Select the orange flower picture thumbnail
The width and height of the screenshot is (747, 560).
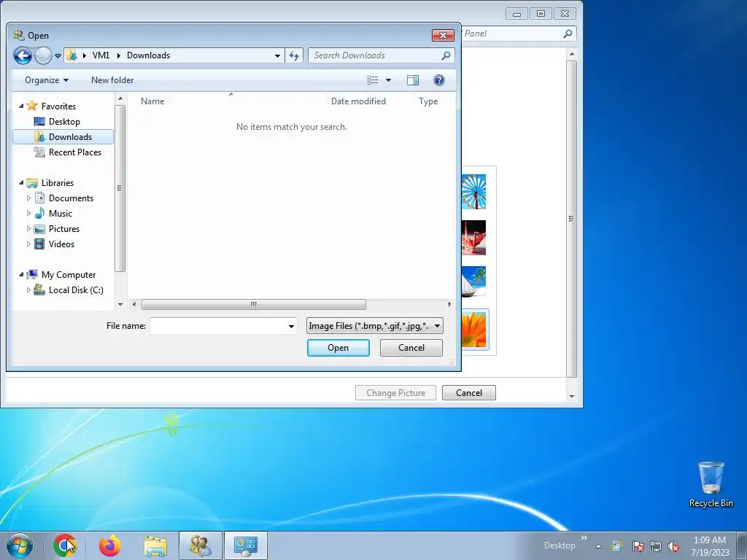[x=473, y=329]
